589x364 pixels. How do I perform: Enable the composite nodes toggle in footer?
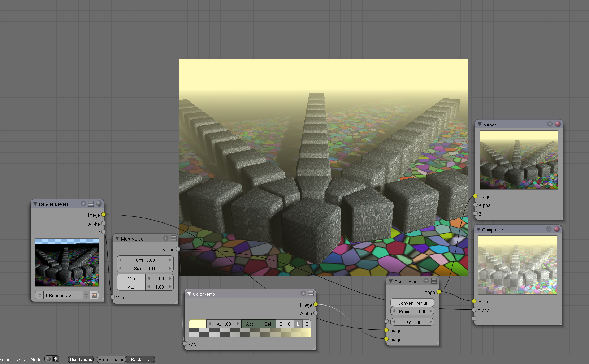click(56, 359)
